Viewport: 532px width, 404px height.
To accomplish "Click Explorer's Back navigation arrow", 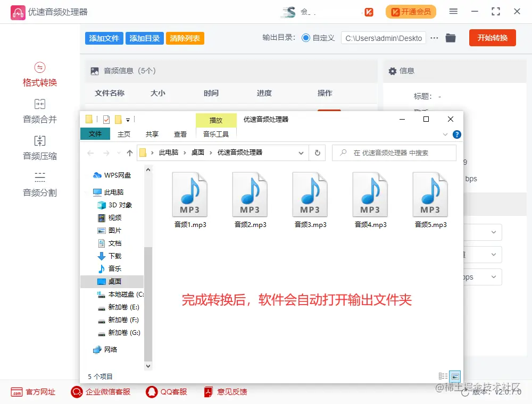I will pyautogui.click(x=90, y=153).
